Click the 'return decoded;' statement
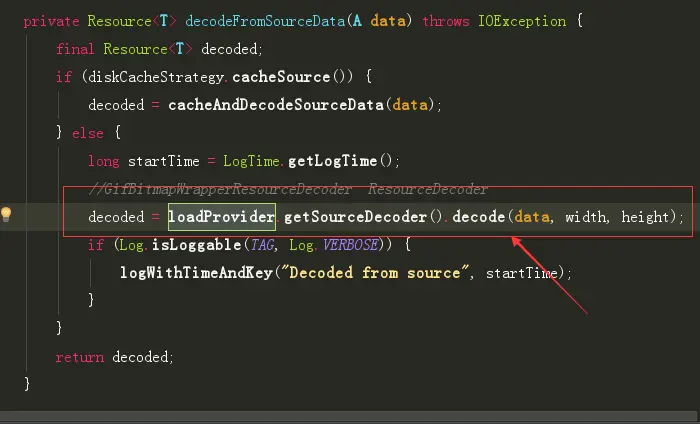700x424 pixels. (x=114, y=357)
